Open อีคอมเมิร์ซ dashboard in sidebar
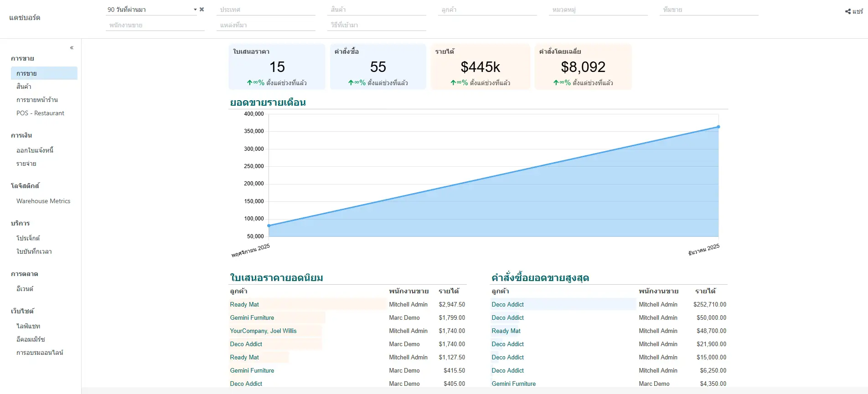 coord(31,339)
